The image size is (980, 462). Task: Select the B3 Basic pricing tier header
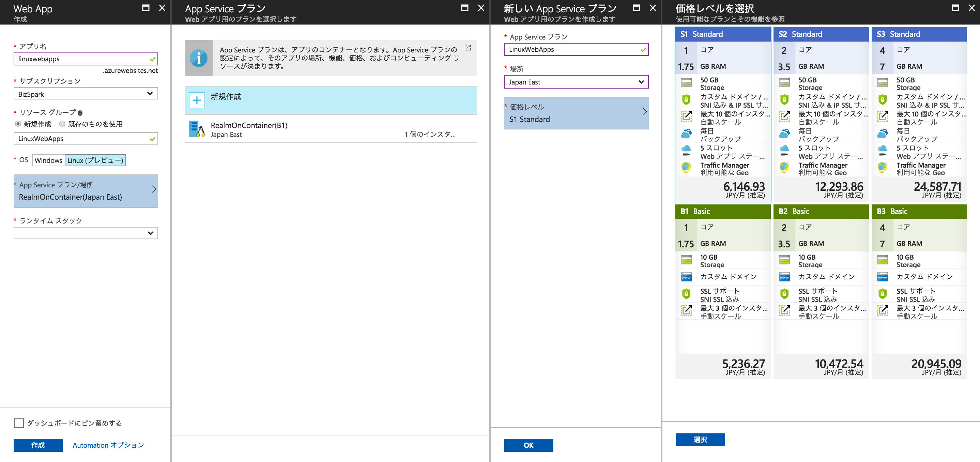coord(919,212)
